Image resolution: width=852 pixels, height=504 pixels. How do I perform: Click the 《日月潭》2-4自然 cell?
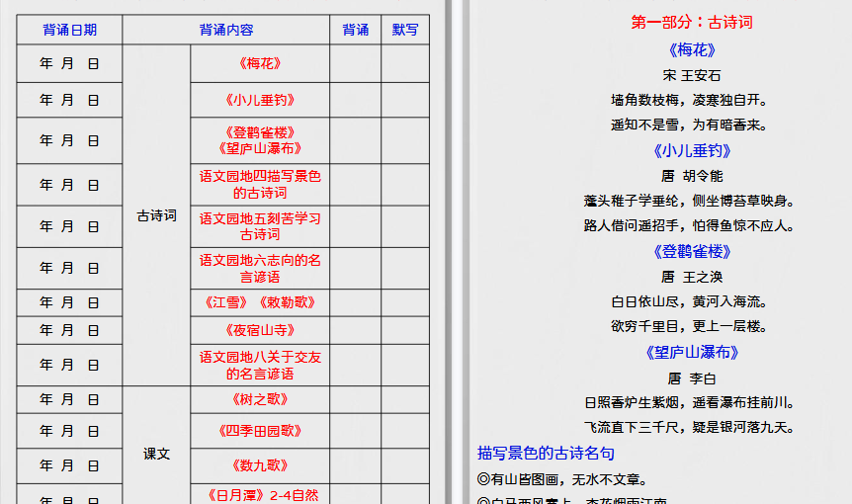point(260,494)
